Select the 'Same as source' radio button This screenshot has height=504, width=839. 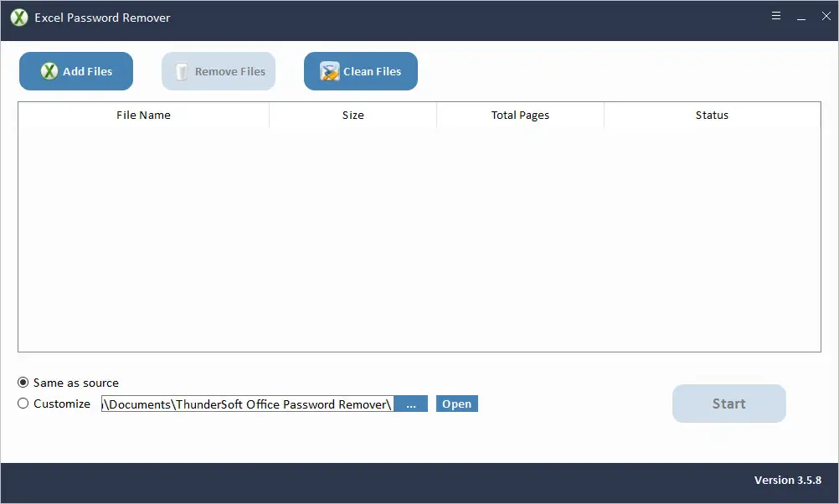point(23,383)
